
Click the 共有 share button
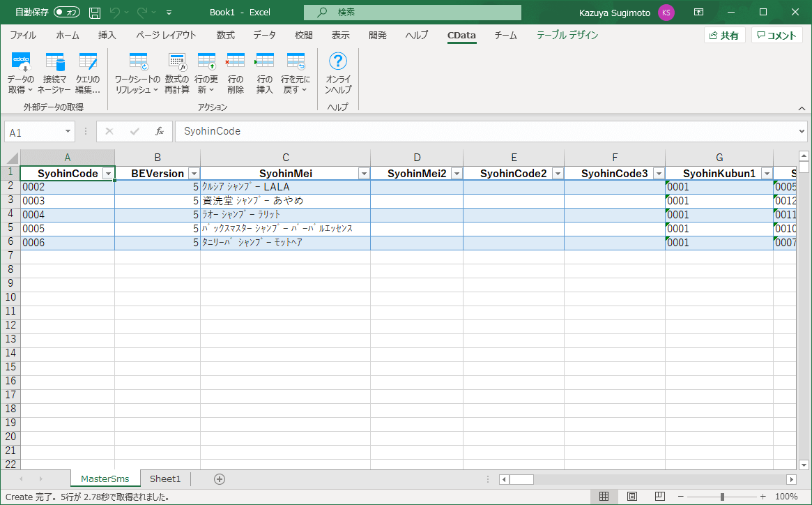click(x=725, y=36)
